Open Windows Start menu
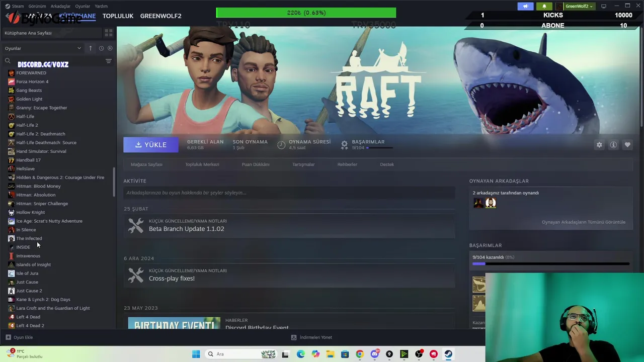This screenshot has height=362, width=644. pyautogui.click(x=196, y=354)
